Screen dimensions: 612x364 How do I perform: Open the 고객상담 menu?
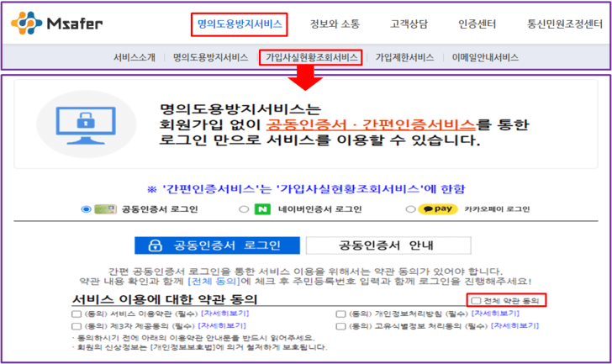409,24
